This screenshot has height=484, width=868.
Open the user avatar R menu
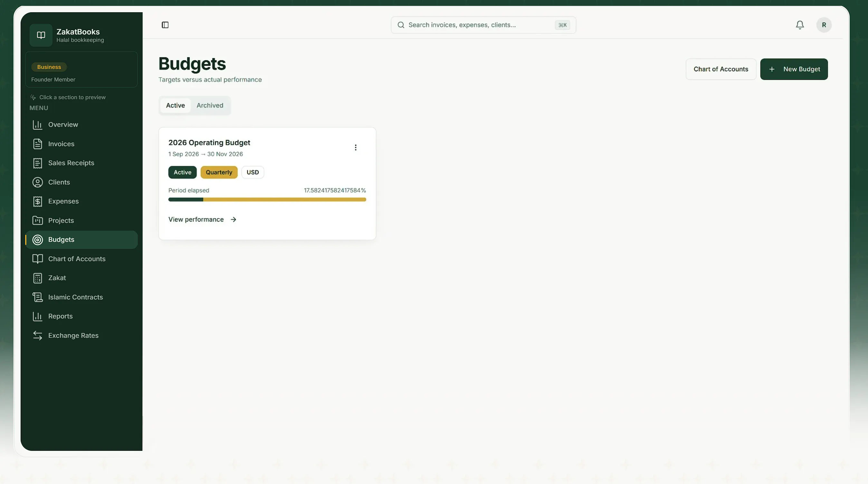click(824, 25)
